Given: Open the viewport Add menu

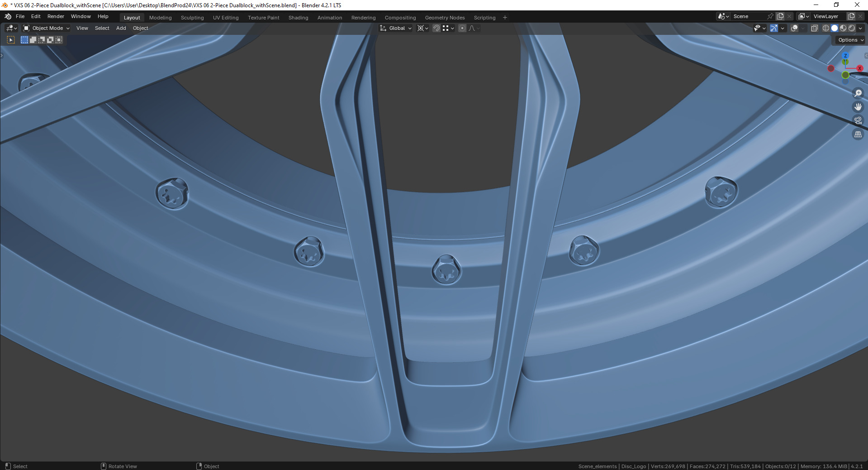Looking at the screenshot, I should tap(121, 28).
